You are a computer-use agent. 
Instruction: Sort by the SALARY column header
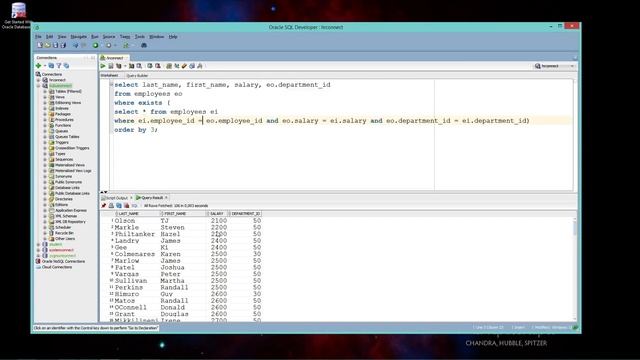(218, 214)
